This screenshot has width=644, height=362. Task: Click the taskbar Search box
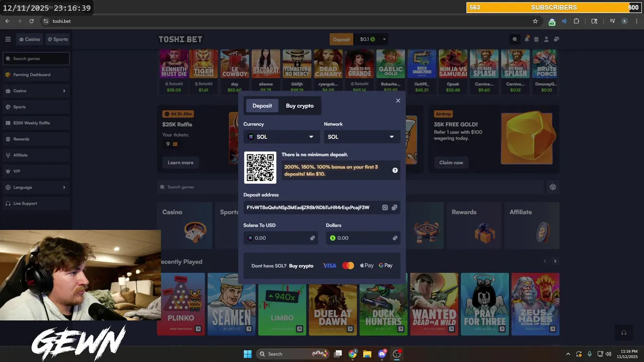pos(293,354)
